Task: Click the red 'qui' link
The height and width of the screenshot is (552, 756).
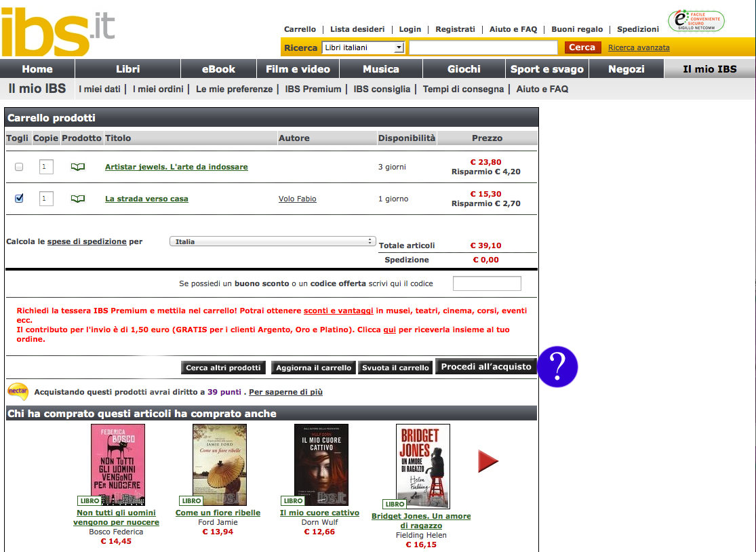Action: point(390,330)
